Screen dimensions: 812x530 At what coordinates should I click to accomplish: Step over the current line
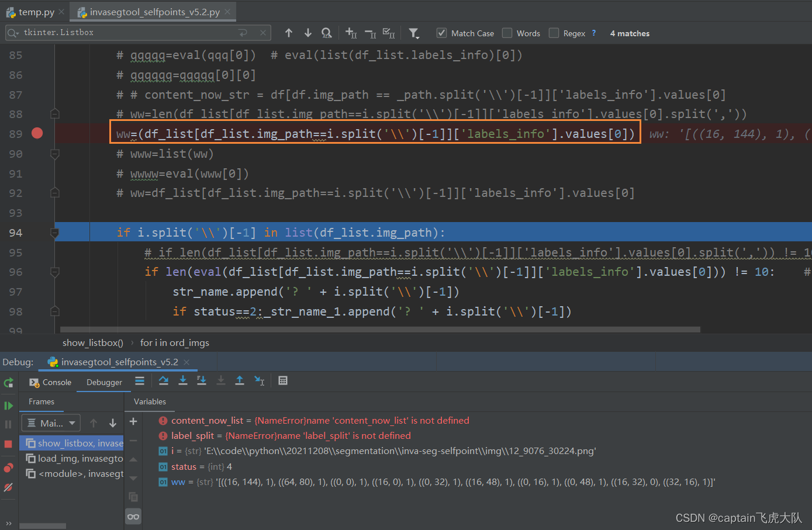click(x=164, y=381)
